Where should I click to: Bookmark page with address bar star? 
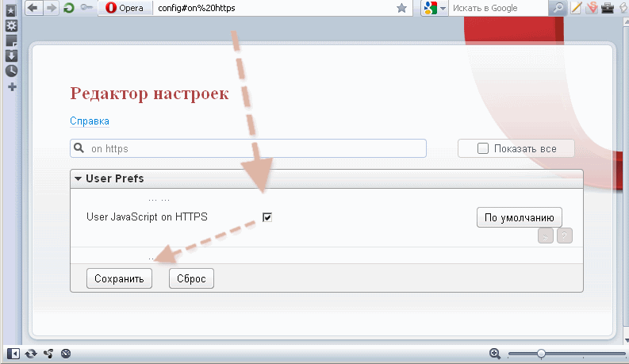click(x=401, y=8)
